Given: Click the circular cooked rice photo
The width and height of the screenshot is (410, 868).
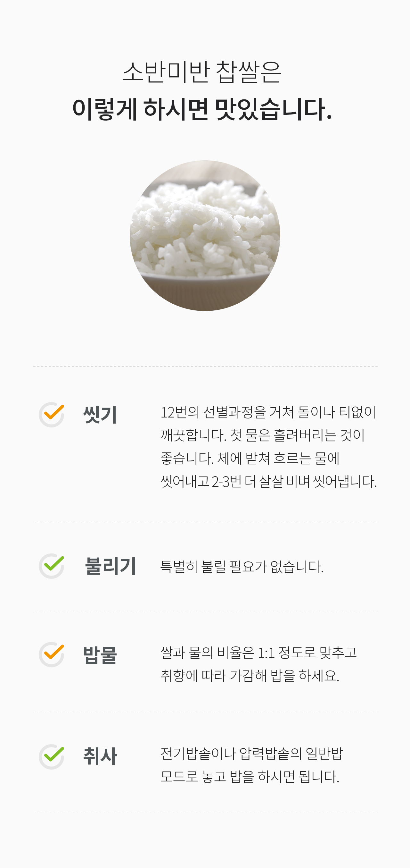Looking at the screenshot, I should pos(205,236).
